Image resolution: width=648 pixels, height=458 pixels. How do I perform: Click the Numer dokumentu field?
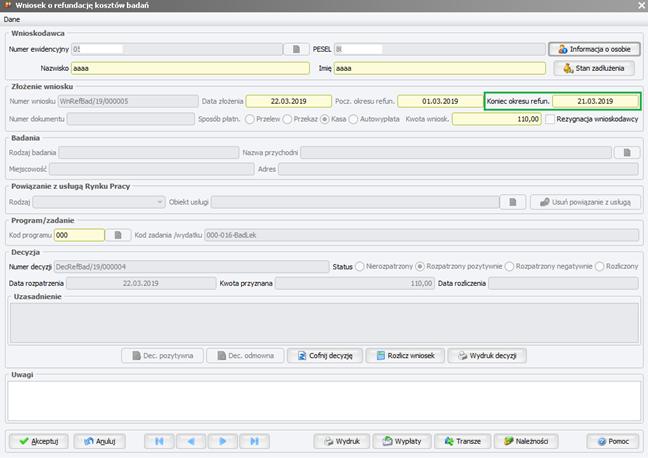click(x=131, y=119)
